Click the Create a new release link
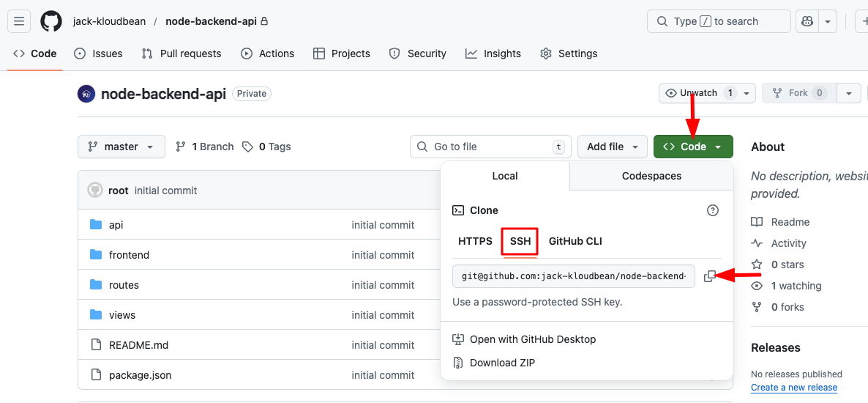This screenshot has width=868, height=403. pos(794,388)
